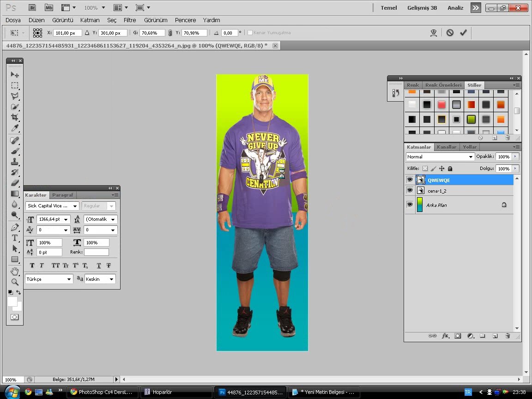Click the foreground color swatch
The image size is (532, 399).
point(12,301)
